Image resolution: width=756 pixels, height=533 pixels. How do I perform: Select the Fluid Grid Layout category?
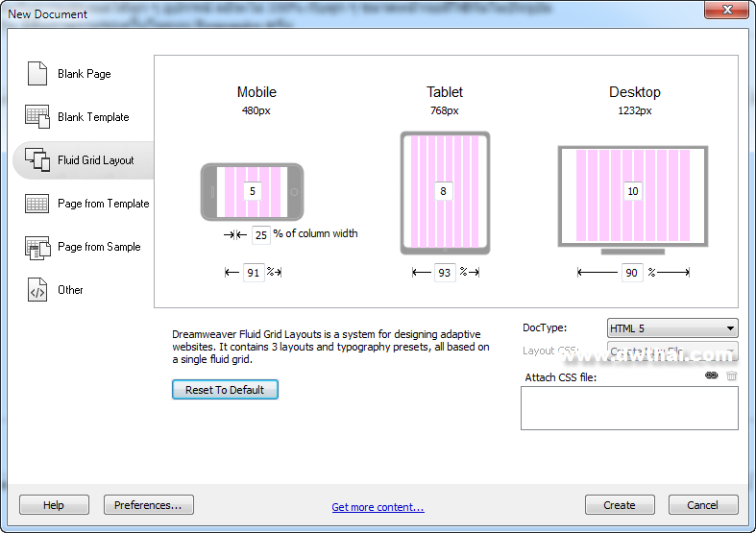click(96, 160)
